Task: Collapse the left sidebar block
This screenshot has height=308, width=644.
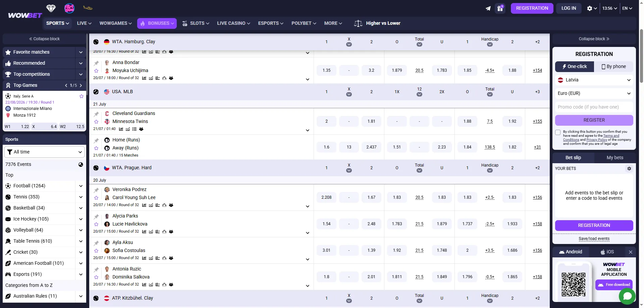Action: 44,39
